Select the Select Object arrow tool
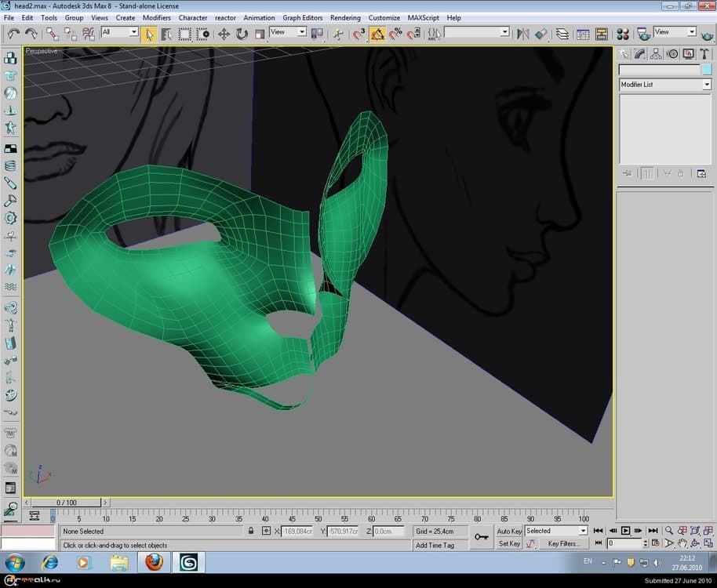The width and height of the screenshot is (717, 588). [149, 34]
